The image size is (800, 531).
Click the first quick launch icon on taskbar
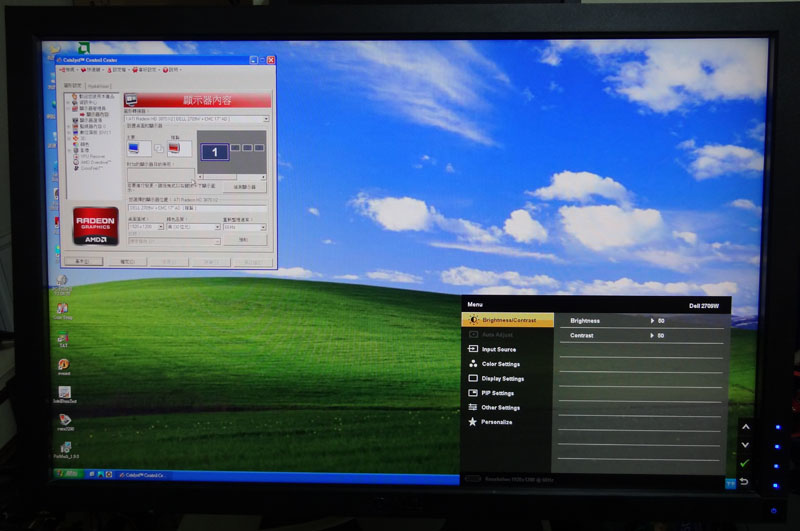pyautogui.click(x=92, y=474)
